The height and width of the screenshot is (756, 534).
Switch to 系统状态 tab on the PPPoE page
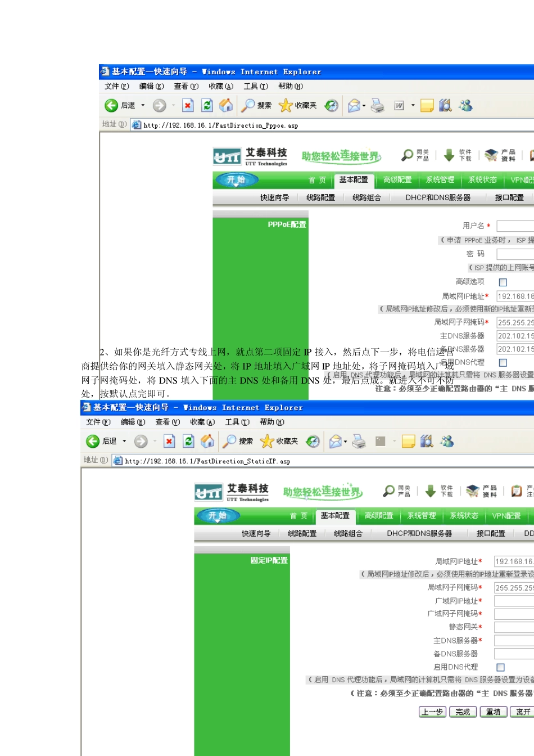point(483,180)
